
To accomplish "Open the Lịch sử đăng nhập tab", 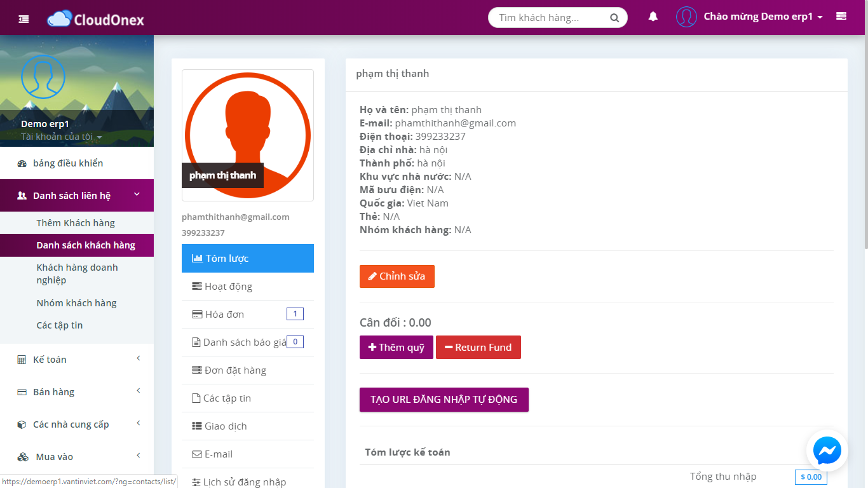I will [248, 480].
